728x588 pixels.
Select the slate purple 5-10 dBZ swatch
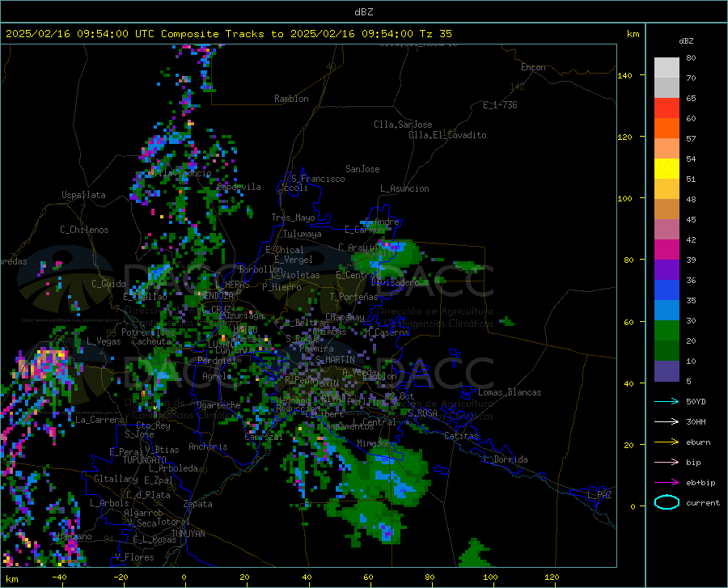pos(667,371)
